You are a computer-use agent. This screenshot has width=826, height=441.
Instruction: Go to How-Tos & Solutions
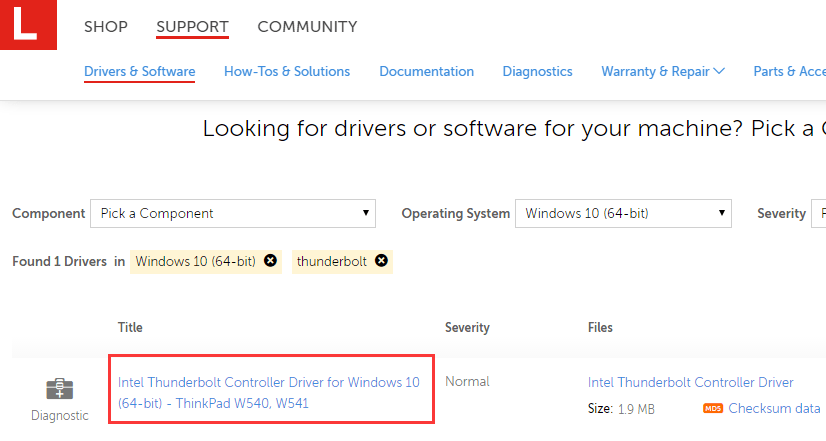click(x=287, y=72)
